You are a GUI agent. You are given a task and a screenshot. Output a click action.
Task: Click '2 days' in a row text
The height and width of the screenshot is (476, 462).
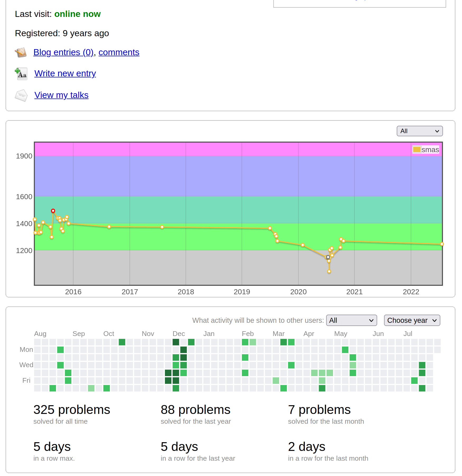pyautogui.click(x=307, y=447)
